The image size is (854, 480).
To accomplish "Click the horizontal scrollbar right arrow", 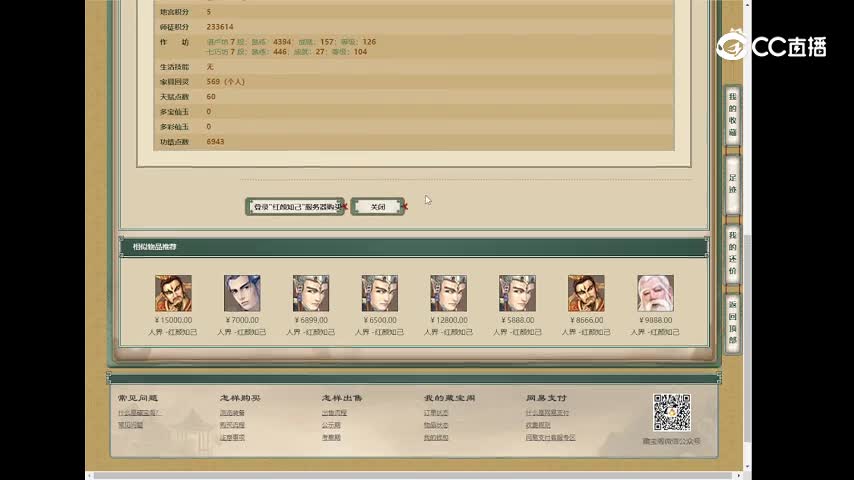I will click(x=739, y=476).
